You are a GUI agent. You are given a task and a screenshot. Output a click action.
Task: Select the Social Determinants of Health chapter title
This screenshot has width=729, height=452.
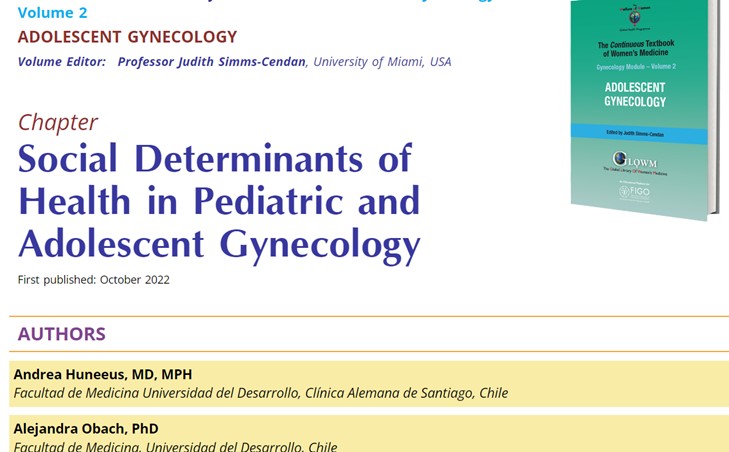point(219,201)
